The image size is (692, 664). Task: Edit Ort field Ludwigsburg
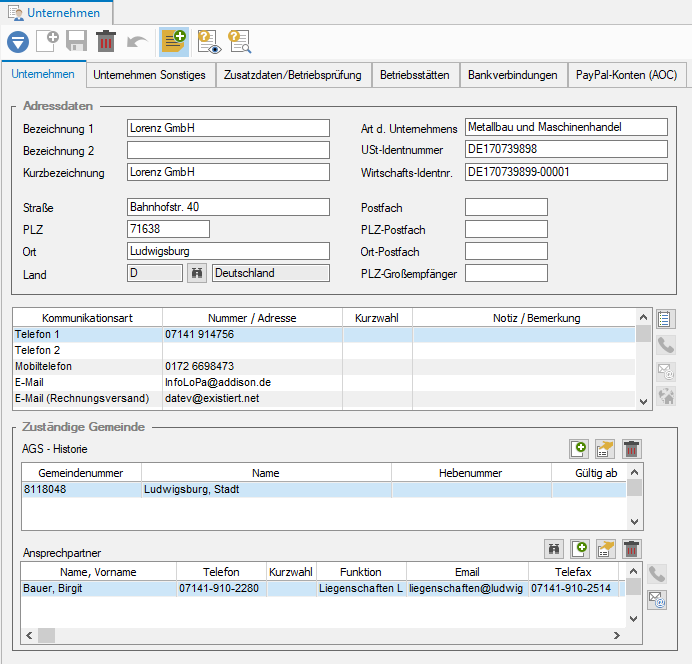click(x=228, y=251)
